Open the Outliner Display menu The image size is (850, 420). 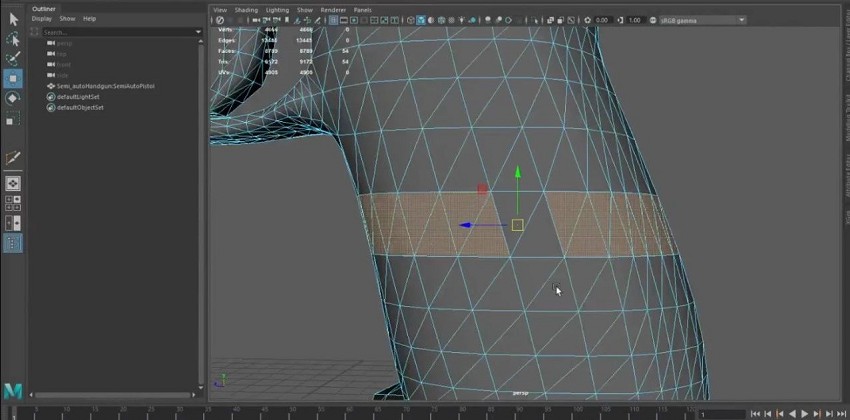41,18
